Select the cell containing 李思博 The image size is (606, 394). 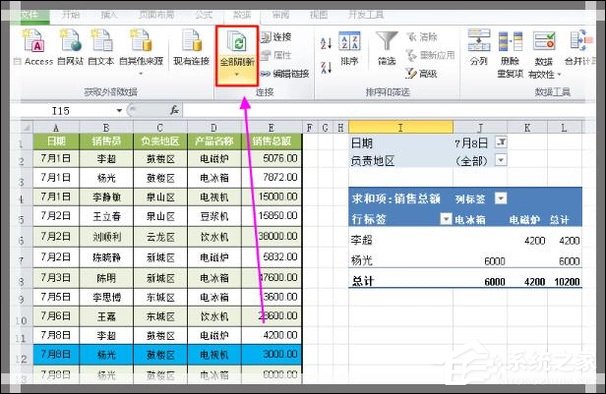[x=106, y=297]
